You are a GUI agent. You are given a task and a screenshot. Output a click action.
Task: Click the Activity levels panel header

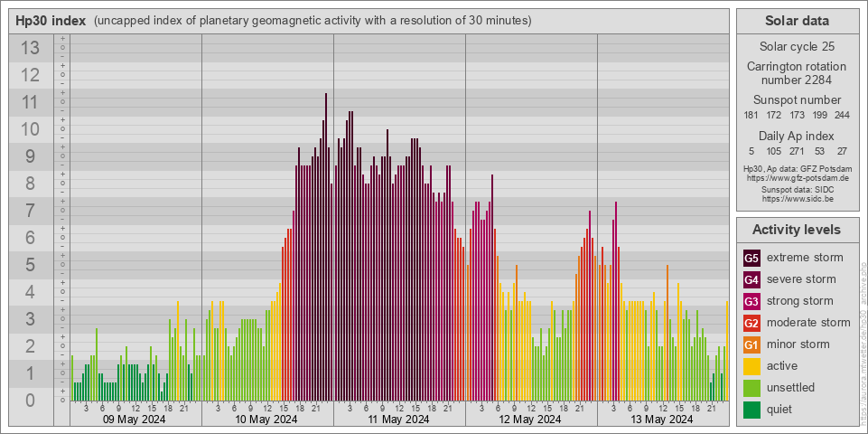[797, 230]
